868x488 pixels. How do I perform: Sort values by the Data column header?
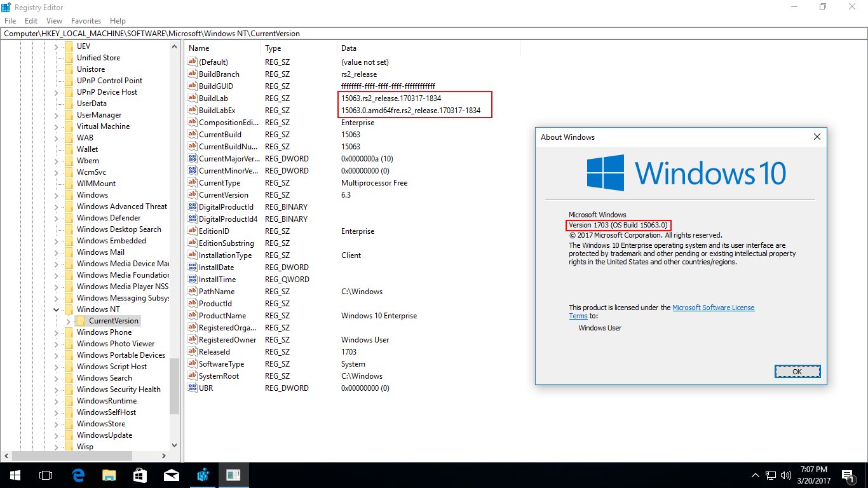pos(428,48)
